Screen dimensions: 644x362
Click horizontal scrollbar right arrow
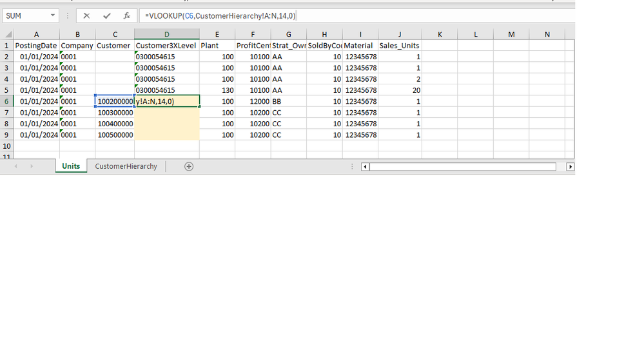pyautogui.click(x=570, y=167)
